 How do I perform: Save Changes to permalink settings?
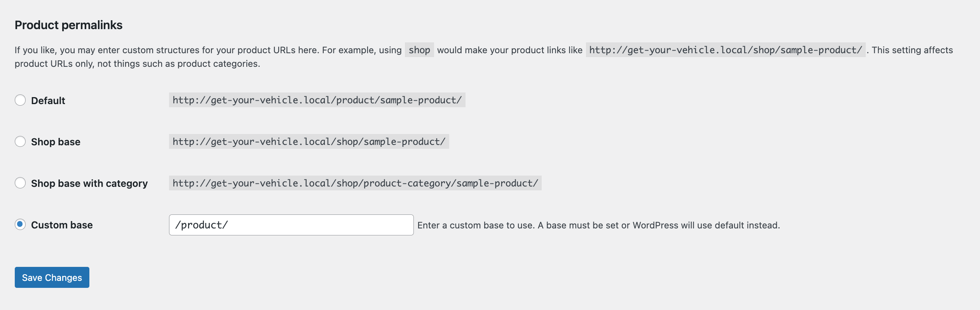[52, 277]
